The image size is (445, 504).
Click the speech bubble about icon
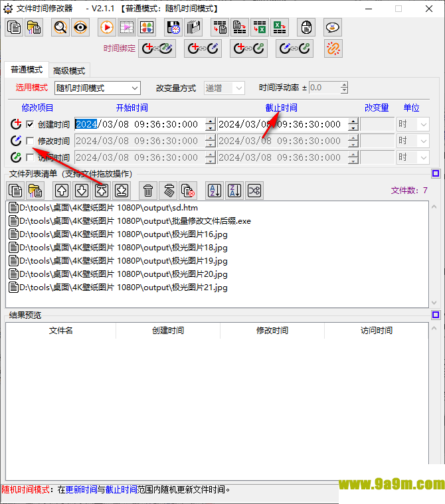(x=333, y=27)
